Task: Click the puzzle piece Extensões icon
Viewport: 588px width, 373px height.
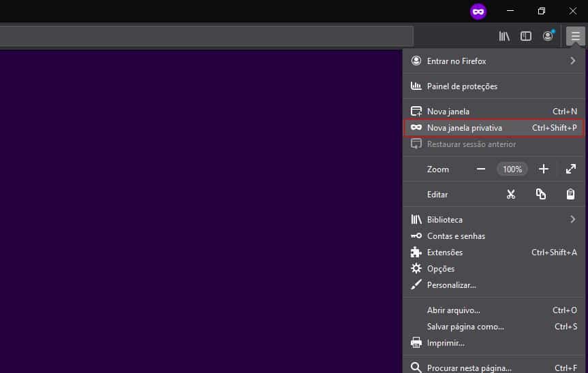Action: [416, 252]
